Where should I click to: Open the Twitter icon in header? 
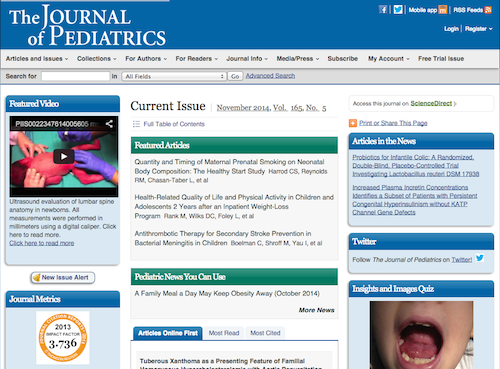[398, 10]
